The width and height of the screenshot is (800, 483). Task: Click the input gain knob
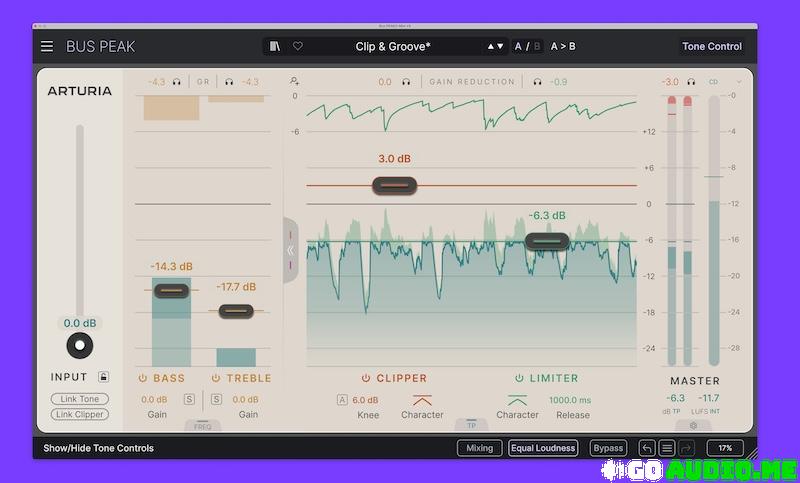pos(80,345)
